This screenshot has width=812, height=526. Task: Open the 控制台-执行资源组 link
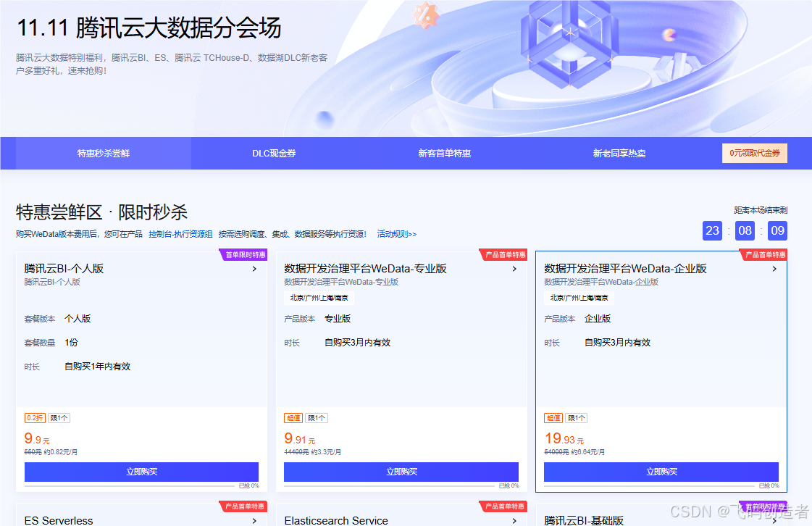coord(180,234)
